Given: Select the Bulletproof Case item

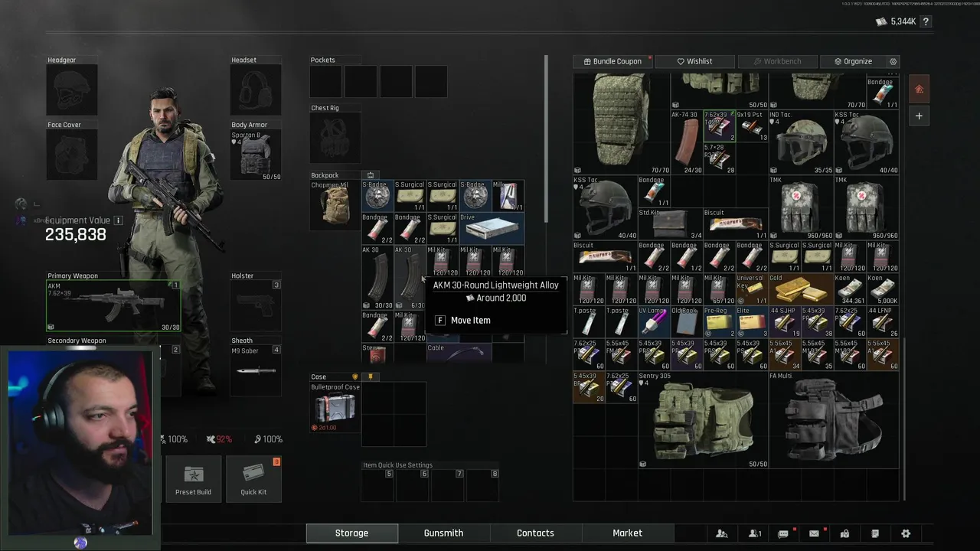Looking at the screenshot, I should (335, 407).
